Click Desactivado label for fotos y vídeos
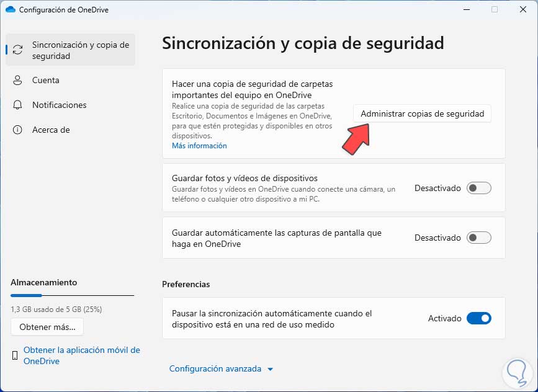Screen dimensions: 538x392 click(x=437, y=189)
